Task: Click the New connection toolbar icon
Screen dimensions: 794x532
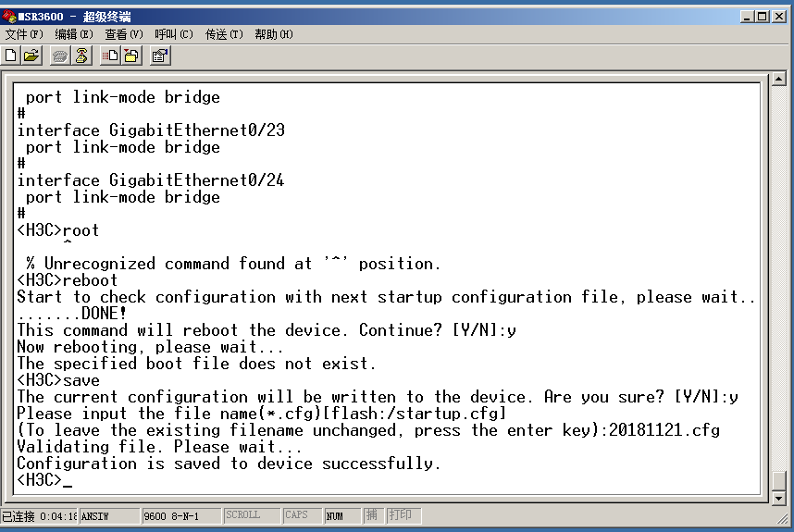Action: (12, 56)
